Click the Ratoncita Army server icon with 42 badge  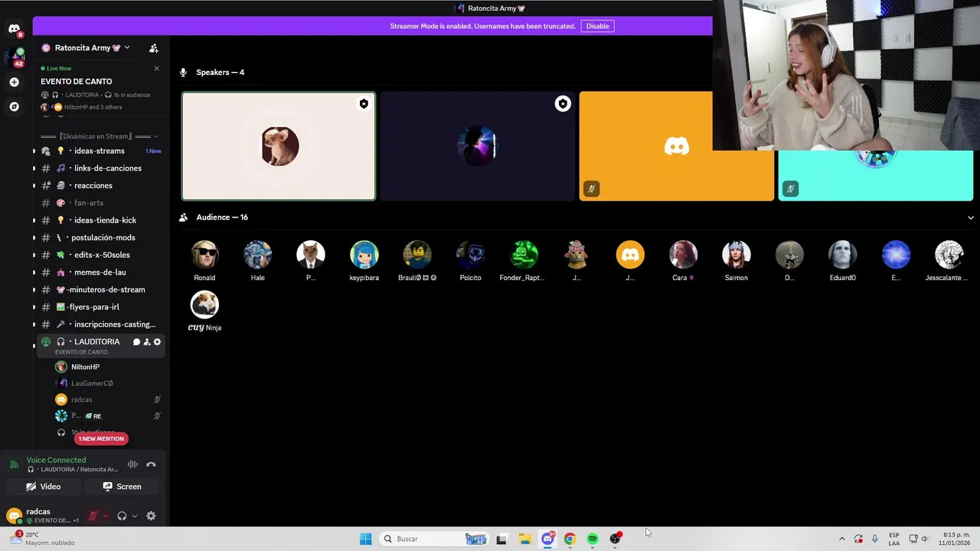[14, 57]
